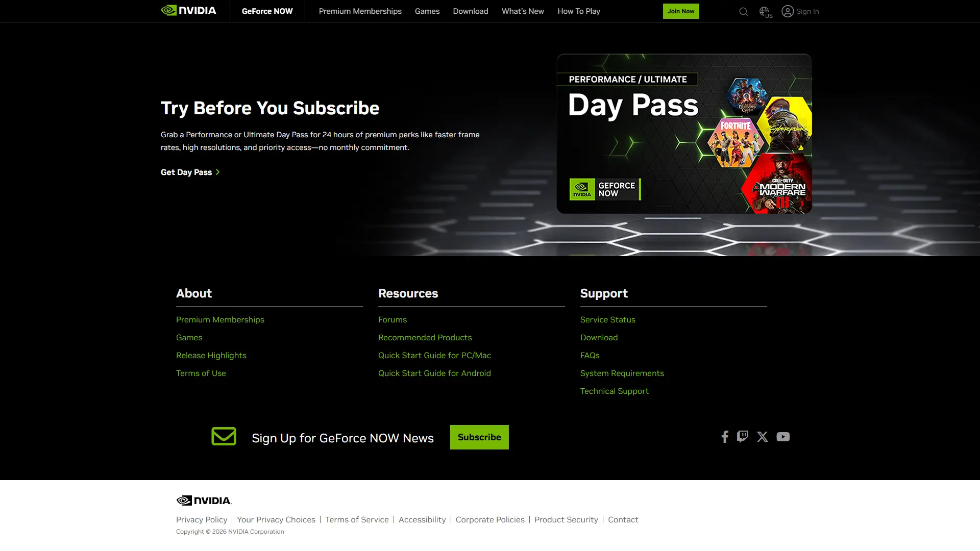Click the NVIDIA logo in top header
Image resolution: width=980 pixels, height=551 pixels.
coord(188,11)
